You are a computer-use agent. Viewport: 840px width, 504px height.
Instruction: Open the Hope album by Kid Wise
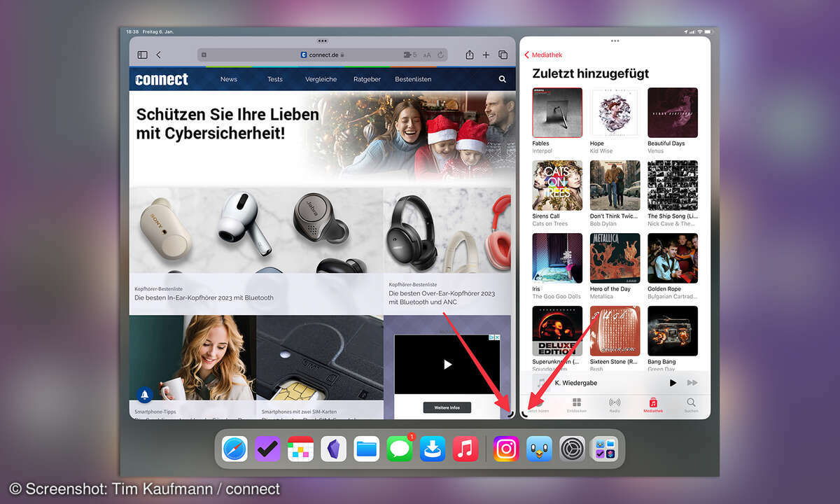coord(615,113)
